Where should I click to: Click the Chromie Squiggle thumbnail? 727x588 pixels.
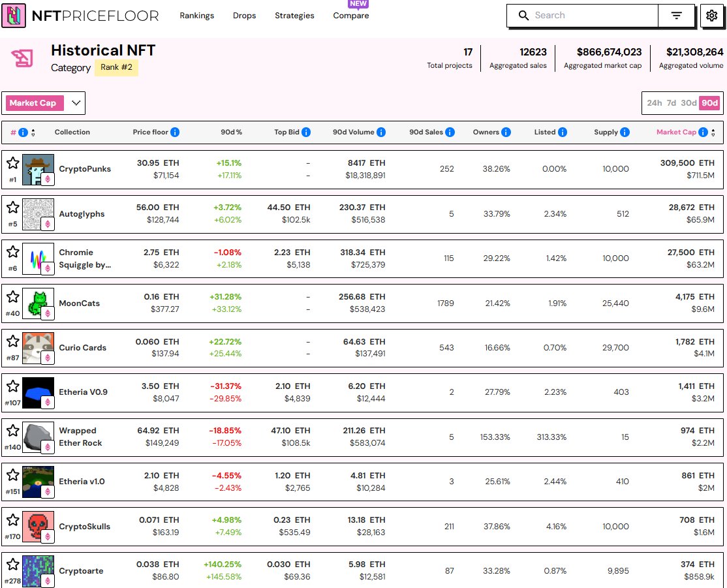click(38, 258)
